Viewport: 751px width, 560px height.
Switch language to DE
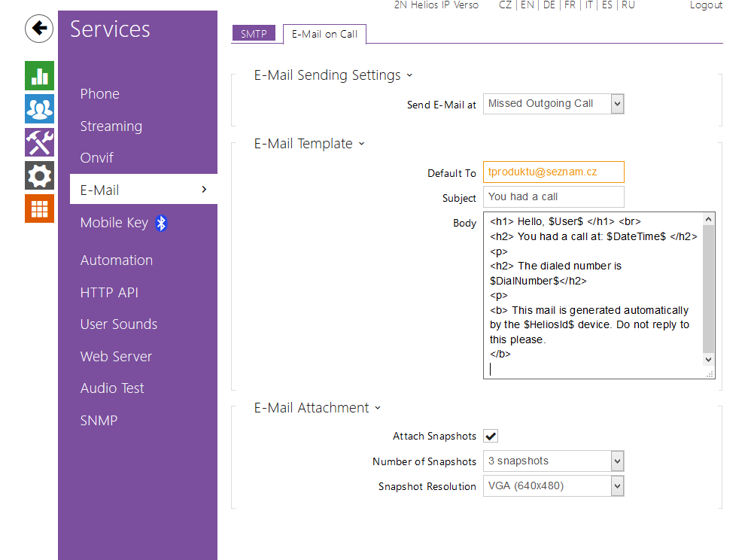pos(549,5)
